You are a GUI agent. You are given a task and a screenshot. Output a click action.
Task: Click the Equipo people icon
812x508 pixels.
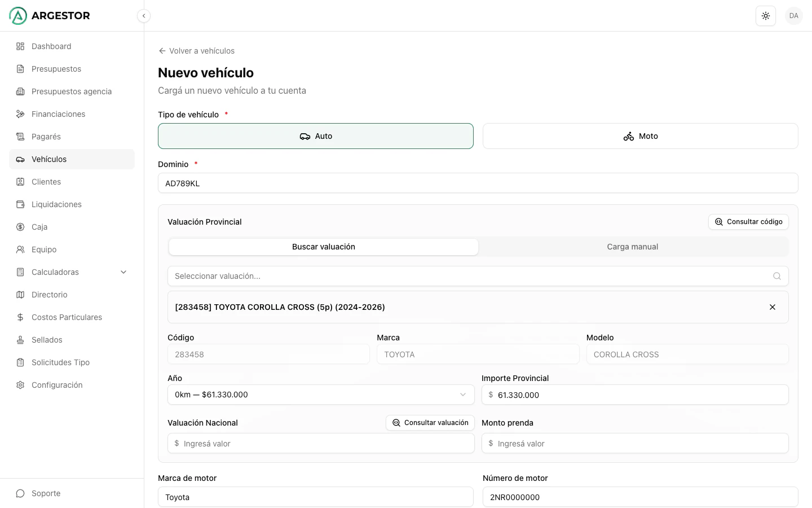[20, 249]
